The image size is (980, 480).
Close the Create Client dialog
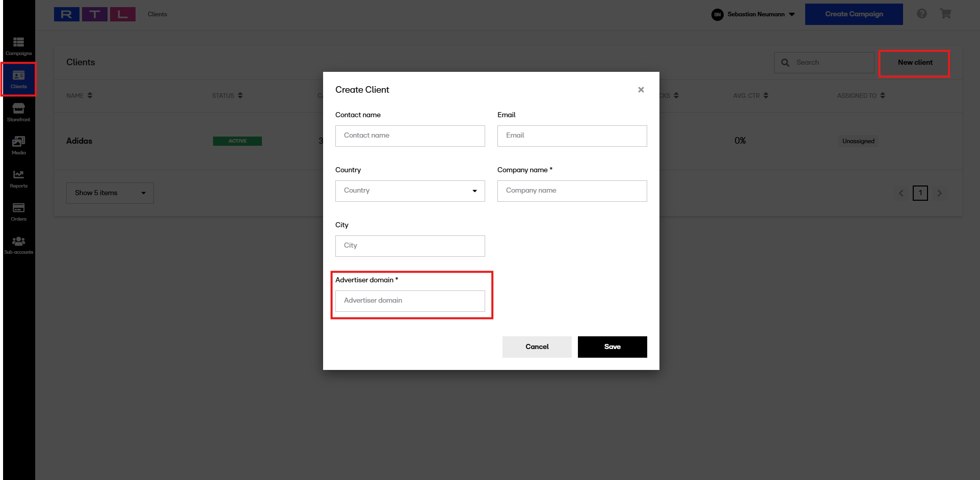tap(641, 90)
